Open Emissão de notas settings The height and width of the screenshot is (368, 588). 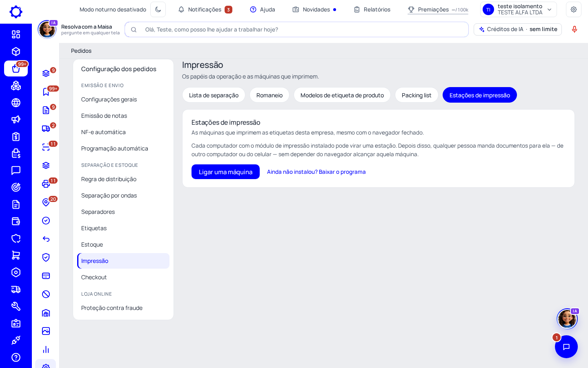[x=123, y=116]
